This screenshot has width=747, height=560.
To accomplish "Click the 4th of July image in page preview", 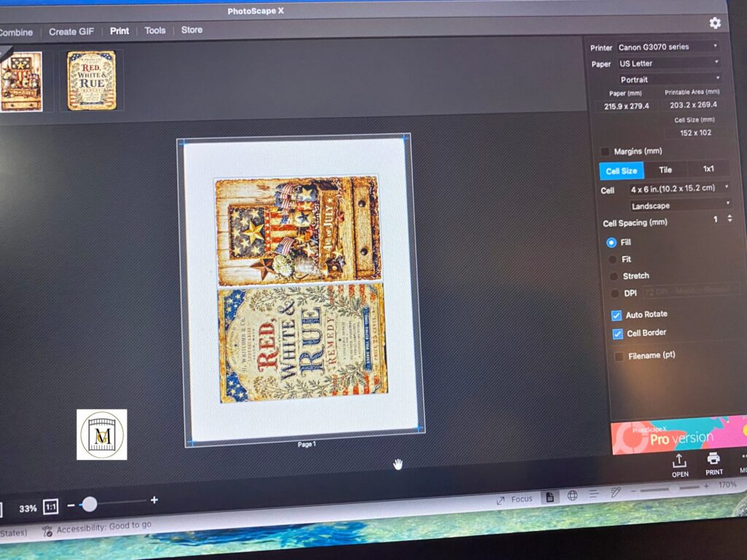I will [x=298, y=231].
